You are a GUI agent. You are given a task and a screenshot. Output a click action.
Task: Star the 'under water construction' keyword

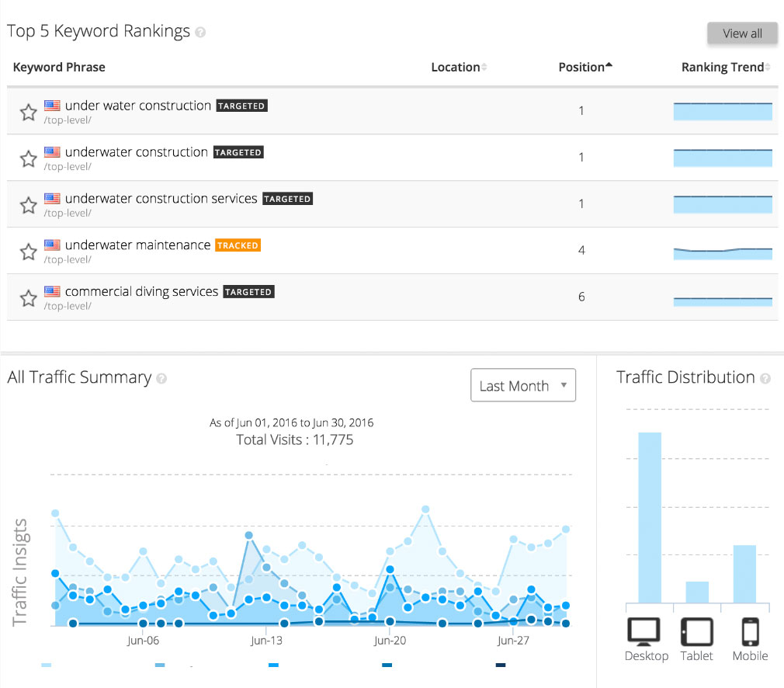(29, 113)
